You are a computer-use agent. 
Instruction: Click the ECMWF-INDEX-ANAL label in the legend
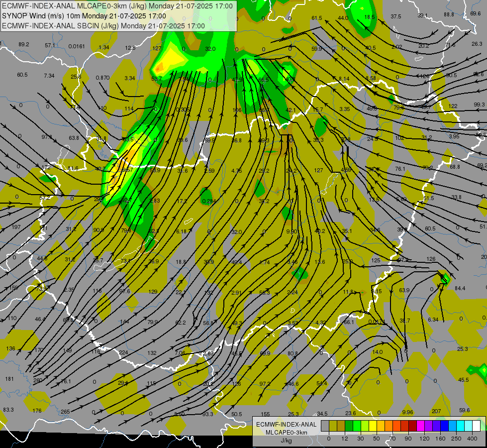(x=286, y=425)
